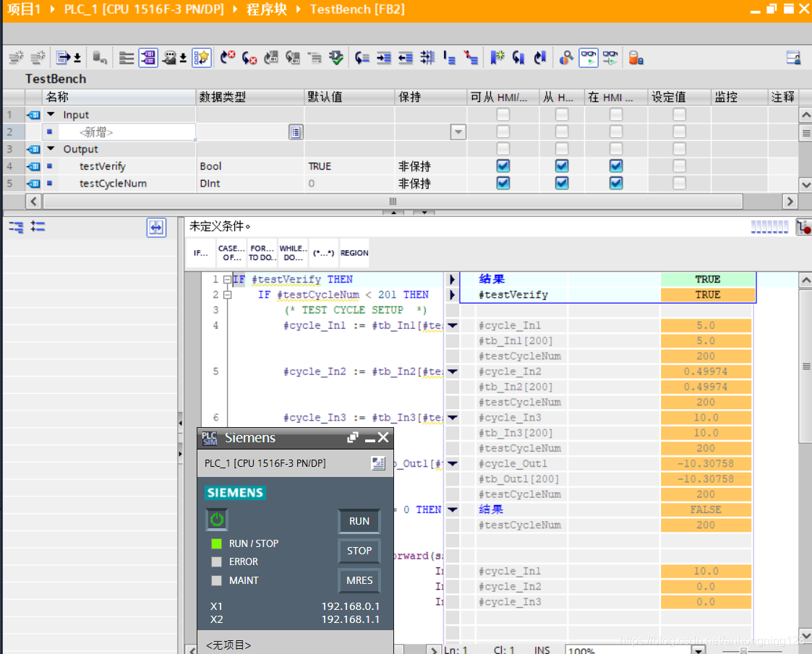Uncheck HMI accessible box for testCycleNum
The image size is (812, 654).
pos(503,183)
